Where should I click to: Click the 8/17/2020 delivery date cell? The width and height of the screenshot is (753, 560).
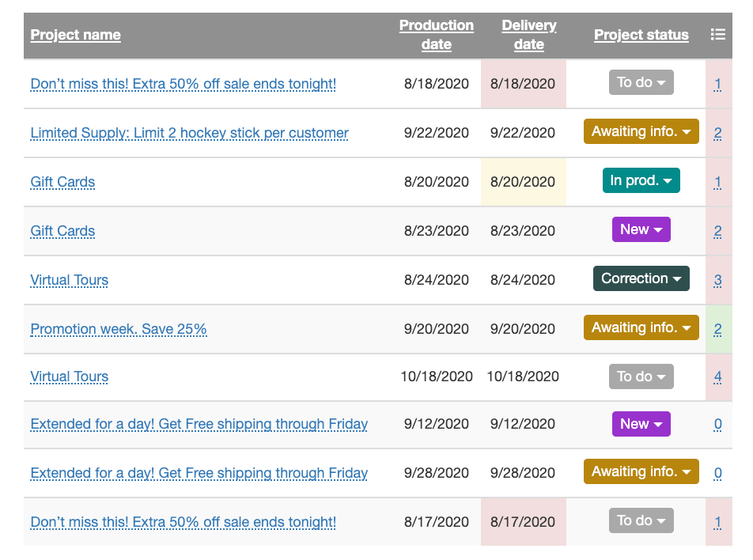(523, 522)
